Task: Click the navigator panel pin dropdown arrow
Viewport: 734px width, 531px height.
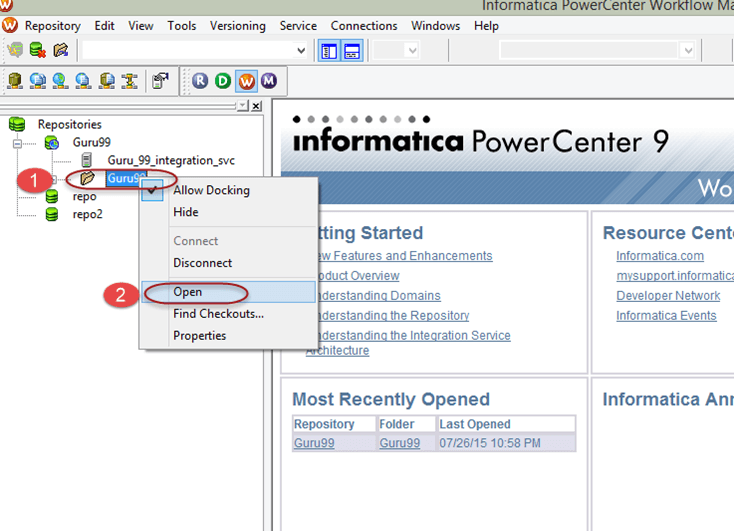Action: coord(242,106)
